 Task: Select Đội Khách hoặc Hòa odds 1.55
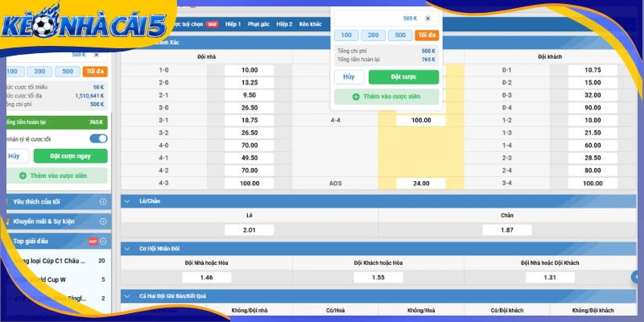(x=378, y=278)
